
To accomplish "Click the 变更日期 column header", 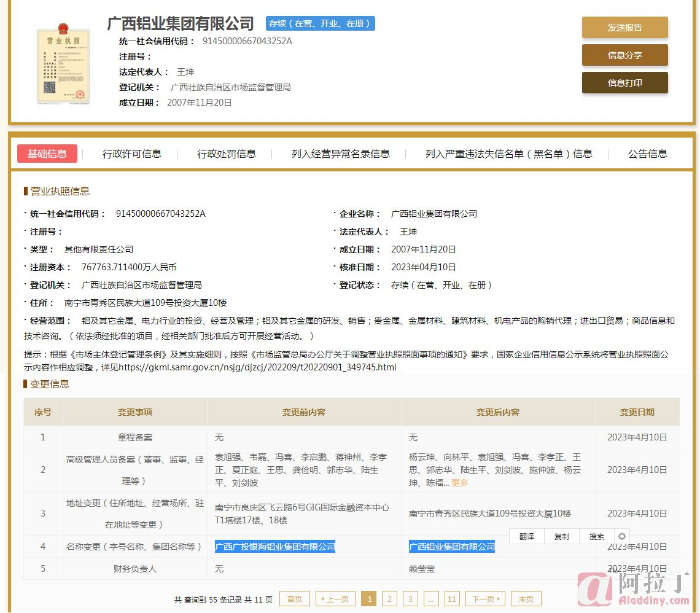I will 637,412.
